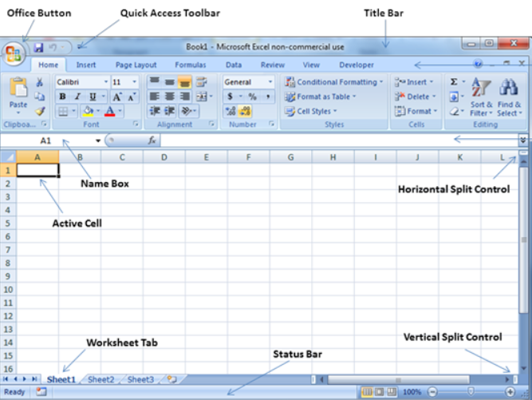Open the Conditional Formatting dropdown
This screenshot has width=532, height=400.
click(333, 82)
